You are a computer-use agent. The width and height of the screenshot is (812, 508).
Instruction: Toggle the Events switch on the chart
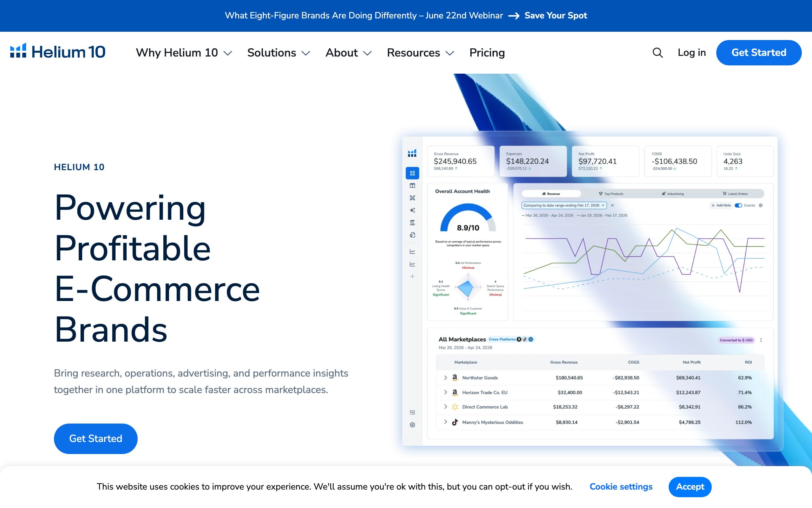click(738, 205)
